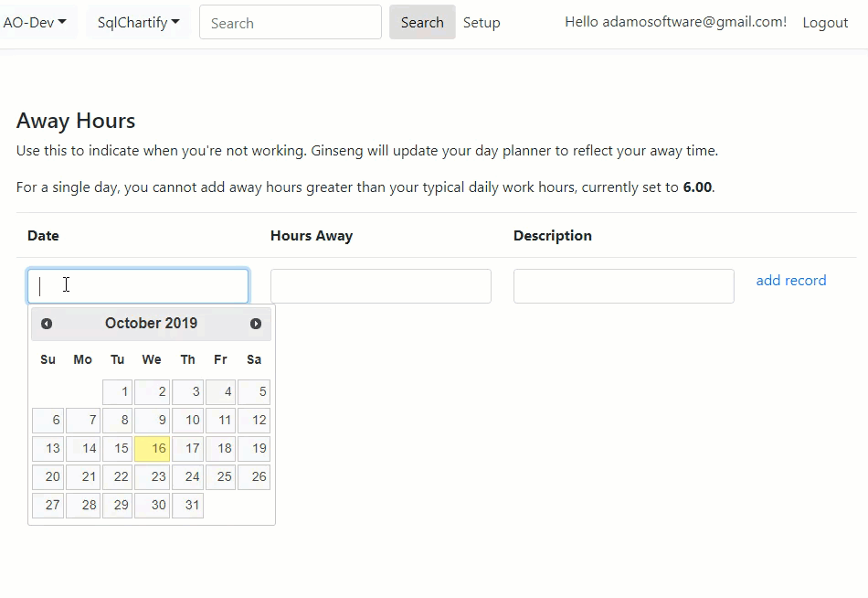Select October 10 on the calendar

(187, 421)
